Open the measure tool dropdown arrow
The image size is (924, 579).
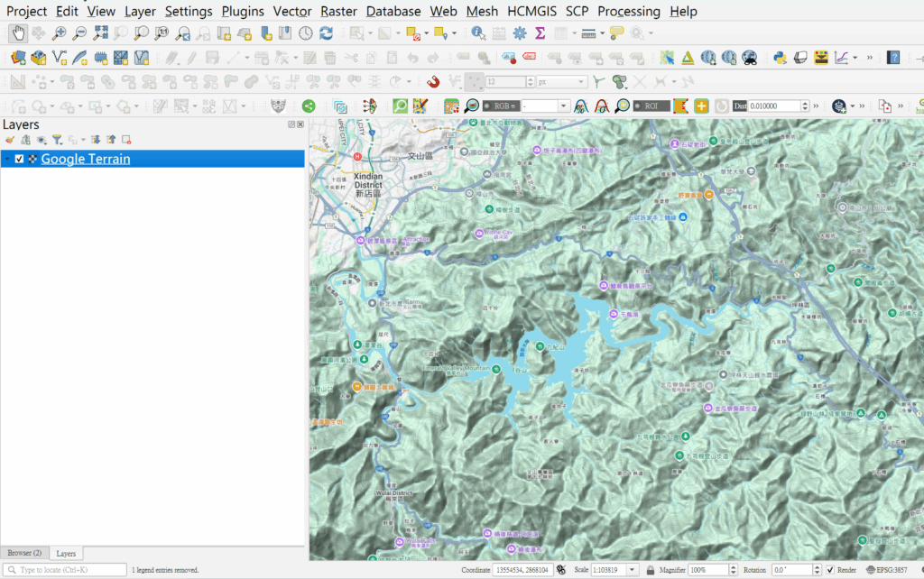[x=602, y=33]
